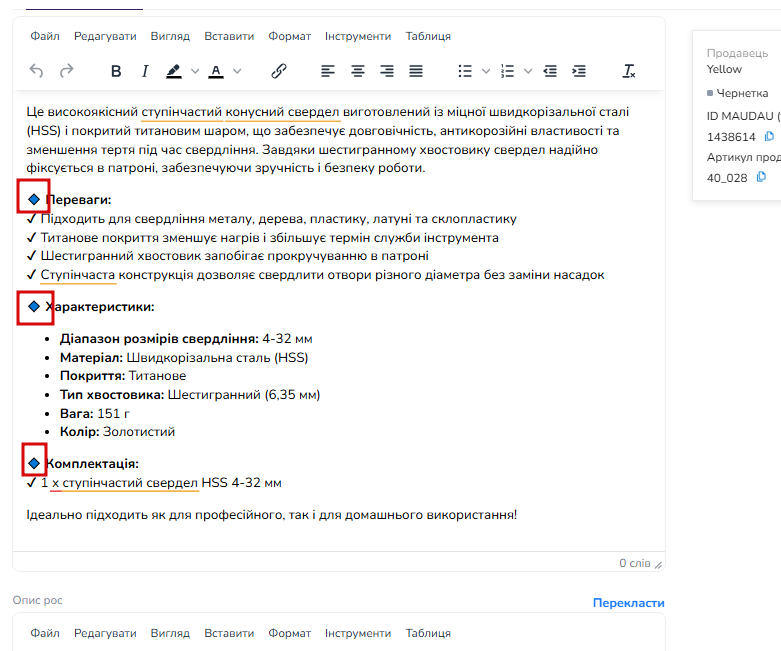The height and width of the screenshot is (651, 781).
Task: Copy the seller article 40_028
Action: coord(761,177)
